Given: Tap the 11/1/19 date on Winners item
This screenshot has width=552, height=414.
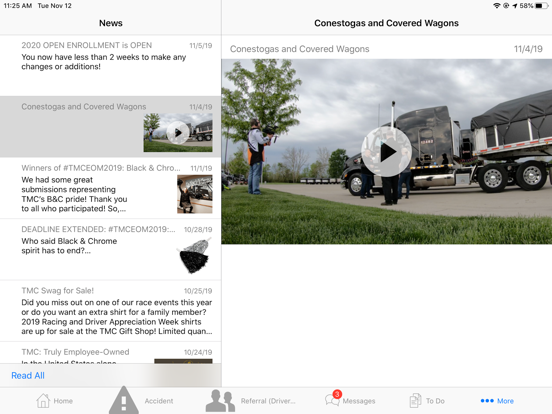Looking at the screenshot, I should tap(201, 168).
